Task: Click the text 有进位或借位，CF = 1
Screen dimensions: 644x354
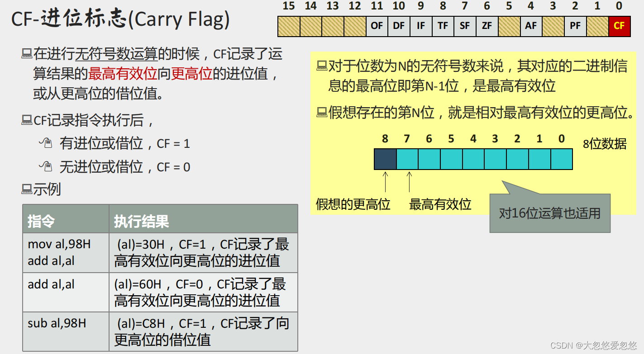Action: [125, 144]
